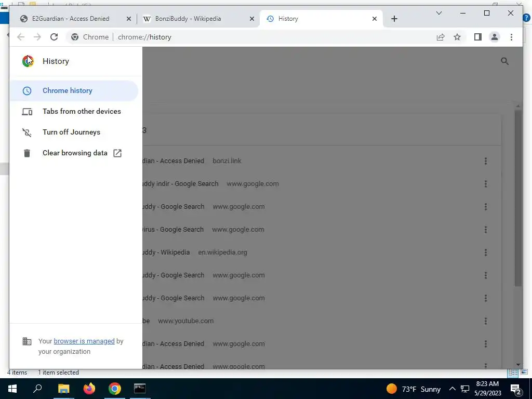
Task: Click the network tray icon
Action: 465,389
